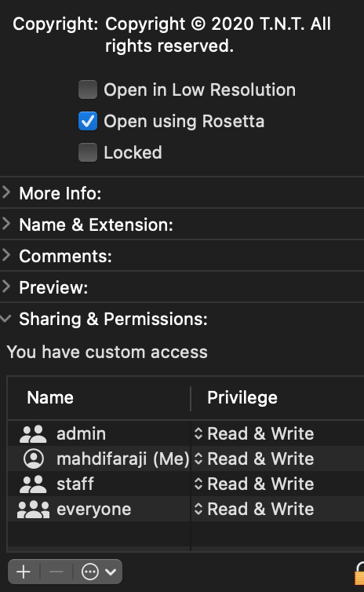This screenshot has width=364, height=592.
Task: Open the ellipsis action menu
Action: pos(98,572)
